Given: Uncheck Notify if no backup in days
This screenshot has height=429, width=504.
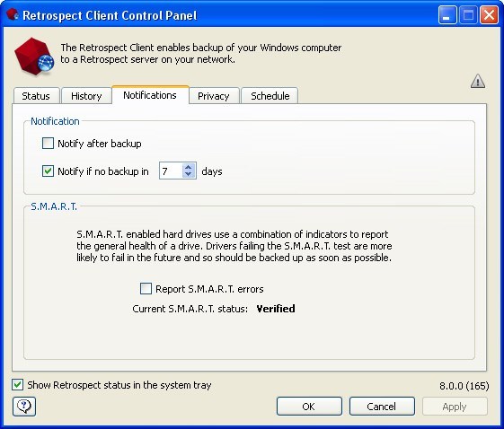Looking at the screenshot, I should pos(48,171).
